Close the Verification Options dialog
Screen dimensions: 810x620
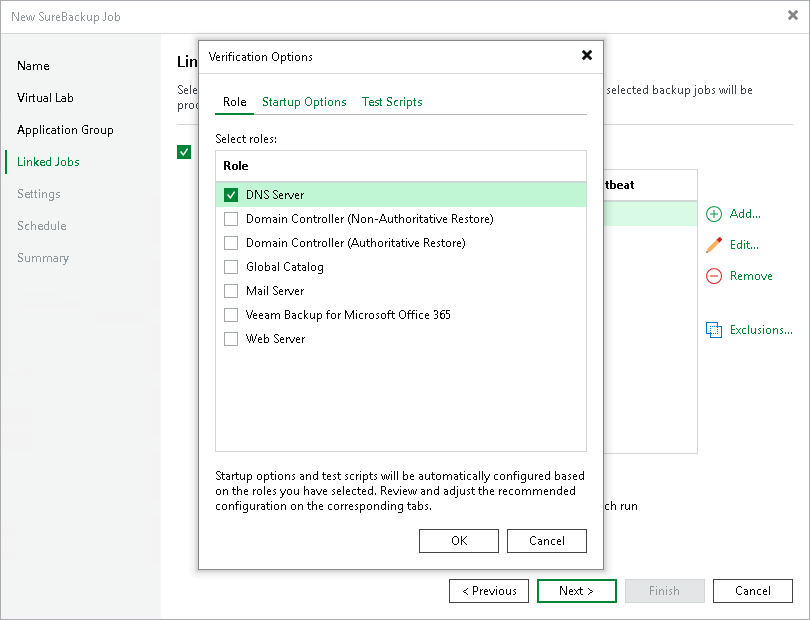click(587, 55)
